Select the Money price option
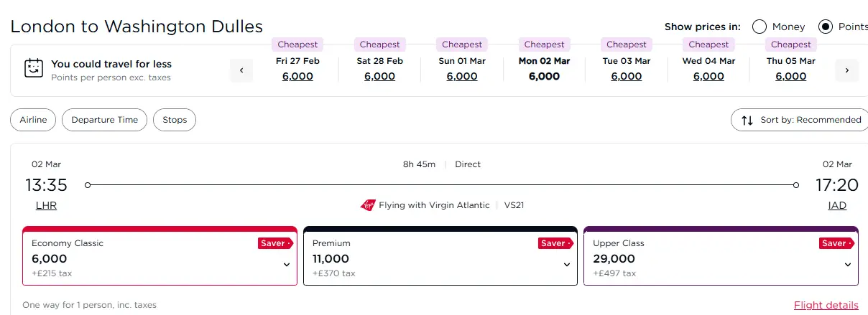Viewport: 868px width, 315px height. coord(759,27)
